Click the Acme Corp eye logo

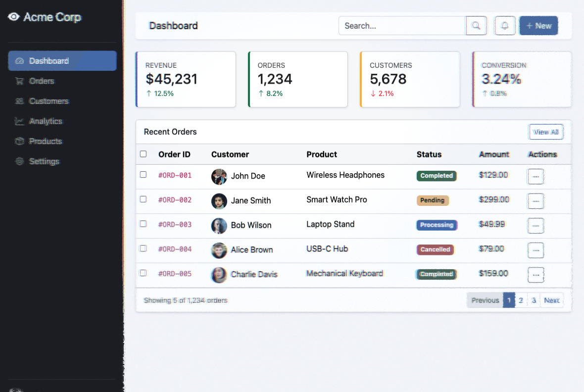(14, 17)
